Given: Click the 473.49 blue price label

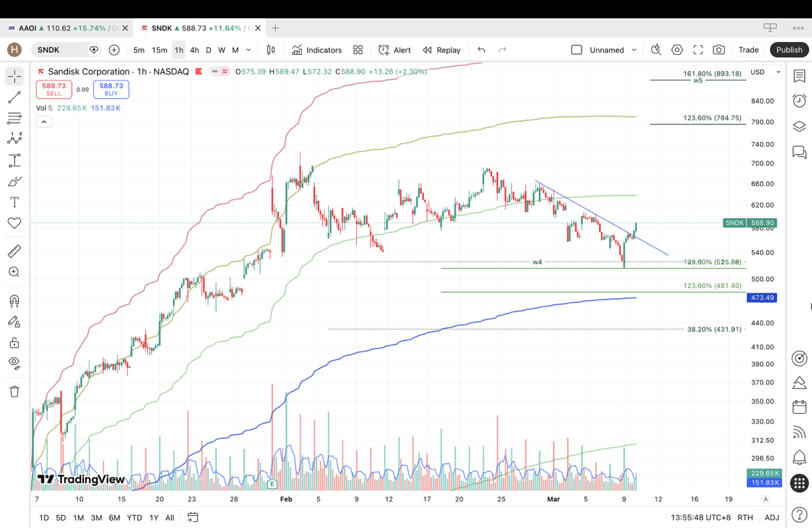Looking at the screenshot, I should click(761, 297).
